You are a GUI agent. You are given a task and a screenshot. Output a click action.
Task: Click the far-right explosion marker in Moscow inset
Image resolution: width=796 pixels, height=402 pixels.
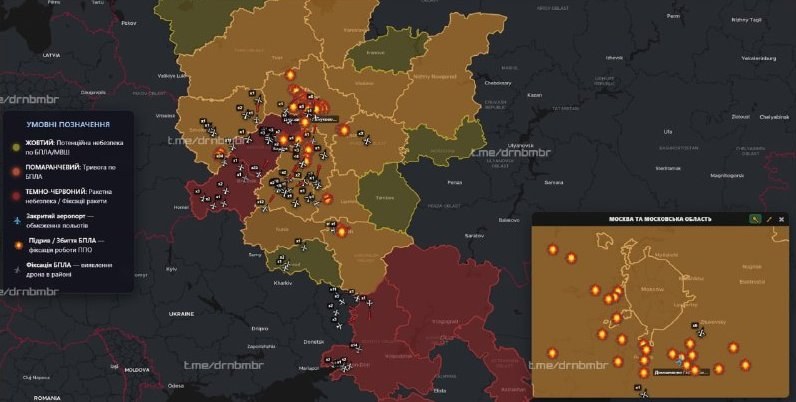click(x=745, y=365)
